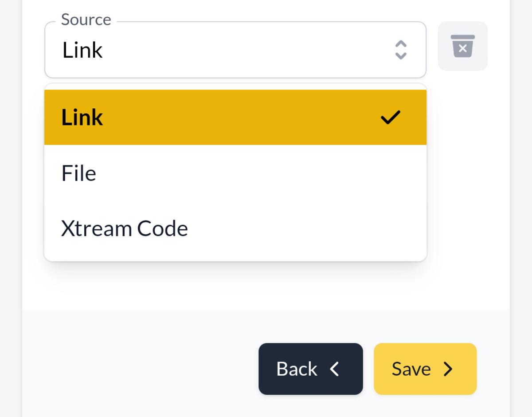
Task: Click the Source field label
Action: 86,20
